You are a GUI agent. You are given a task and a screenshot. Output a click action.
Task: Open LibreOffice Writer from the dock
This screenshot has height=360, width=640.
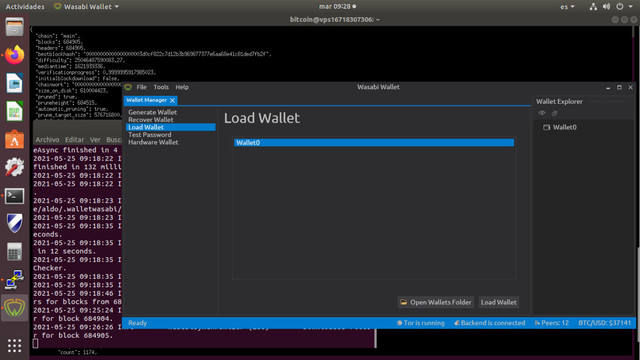click(x=14, y=83)
